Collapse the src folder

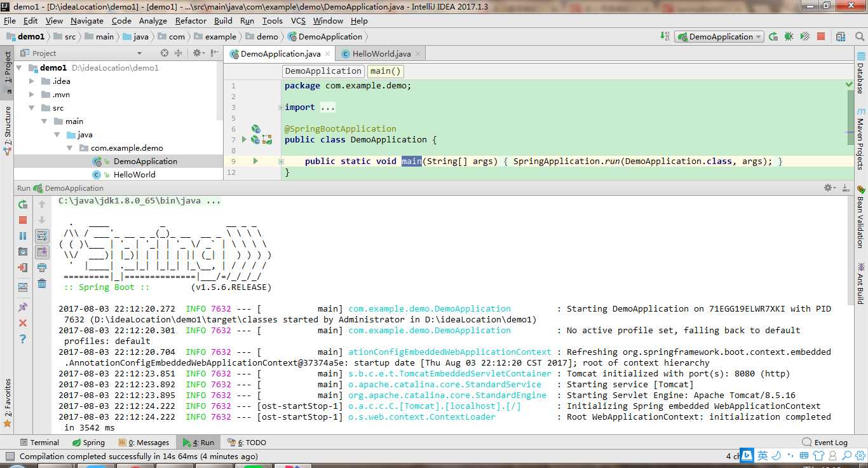point(32,108)
